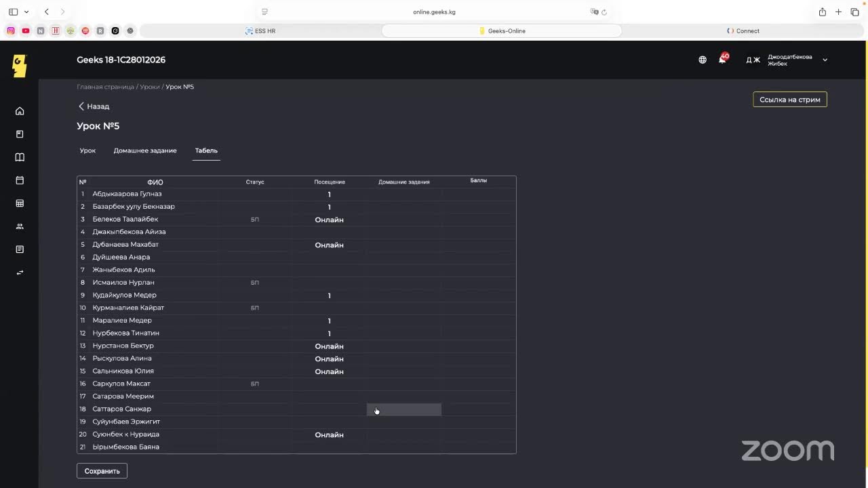Click Safari Share icon

pos(822,12)
